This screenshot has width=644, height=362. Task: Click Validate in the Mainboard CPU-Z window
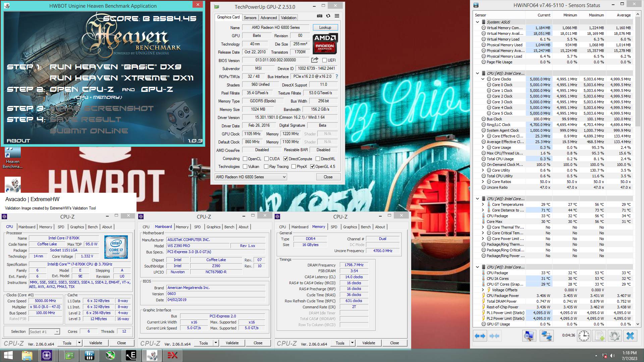(x=232, y=343)
